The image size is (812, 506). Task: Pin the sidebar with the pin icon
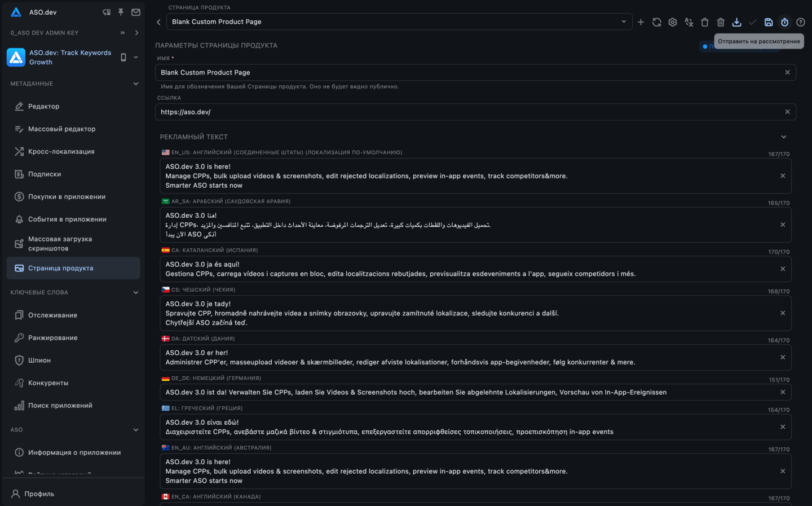[x=120, y=11]
